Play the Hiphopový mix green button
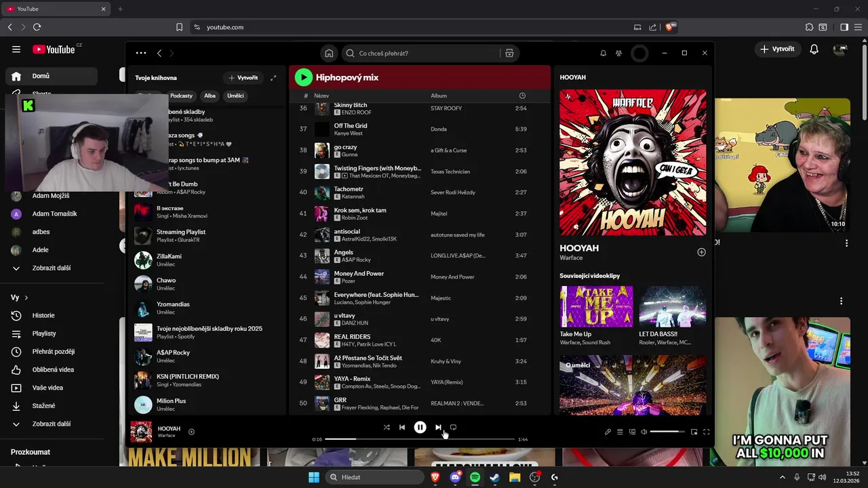Screen dimensions: 868x488 pyautogui.click(x=303, y=77)
